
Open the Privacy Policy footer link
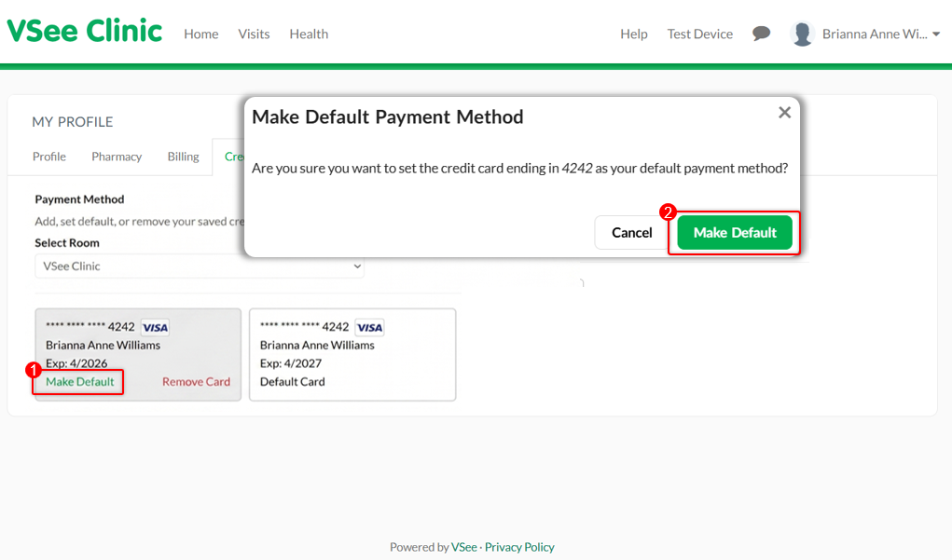point(519,547)
